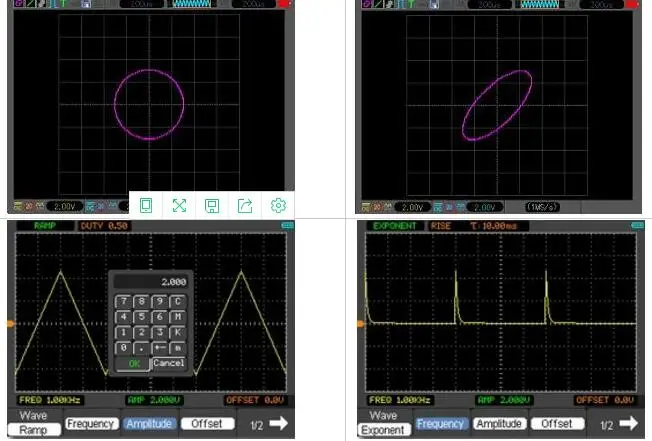This screenshot has width=652, height=441.
Task: Click 1/2 page indicator on Ramp screen
Action: (x=257, y=425)
